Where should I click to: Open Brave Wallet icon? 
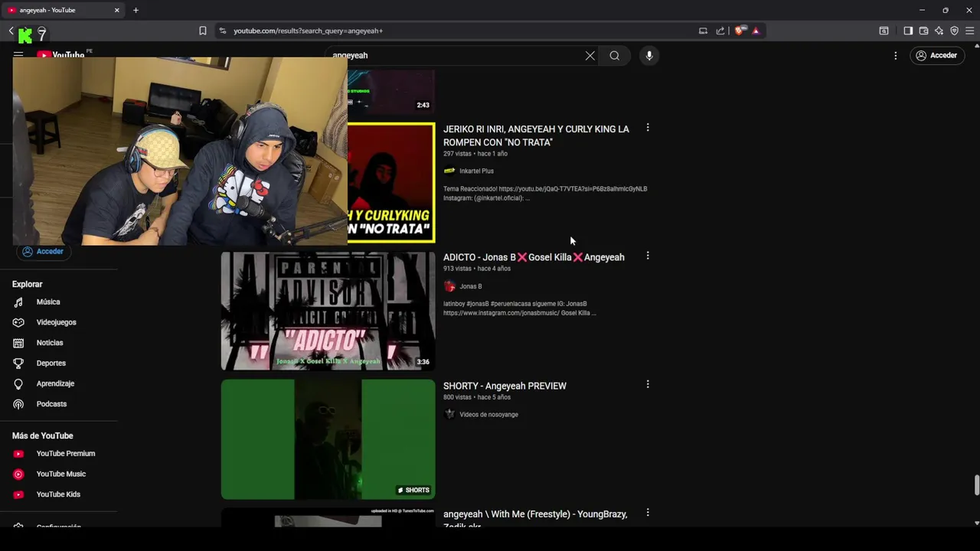point(923,31)
